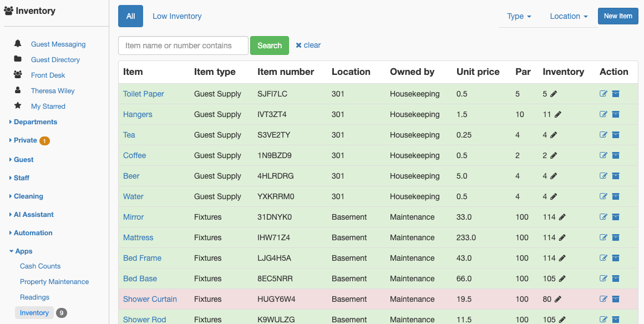Image resolution: width=644 pixels, height=324 pixels.
Task: Select Inventory in the Apps list
Action: (x=34, y=313)
